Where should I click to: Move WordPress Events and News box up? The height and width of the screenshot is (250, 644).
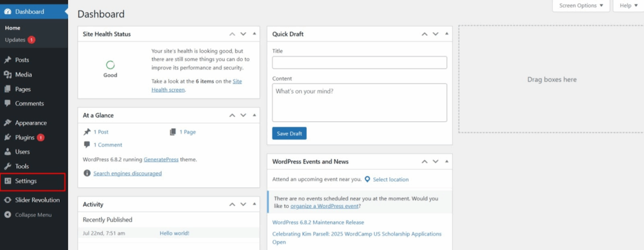click(x=425, y=161)
